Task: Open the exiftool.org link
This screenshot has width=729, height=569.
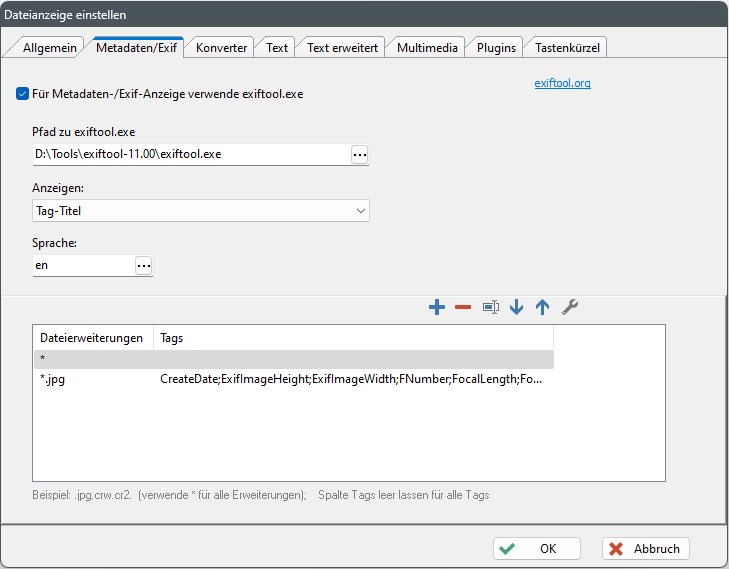Action: [562, 83]
